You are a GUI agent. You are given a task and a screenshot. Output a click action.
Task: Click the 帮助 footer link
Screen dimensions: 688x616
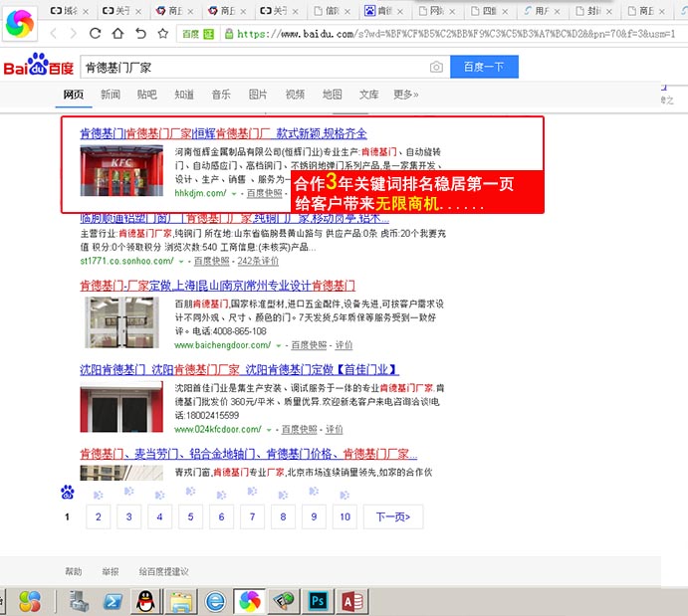[x=74, y=571]
